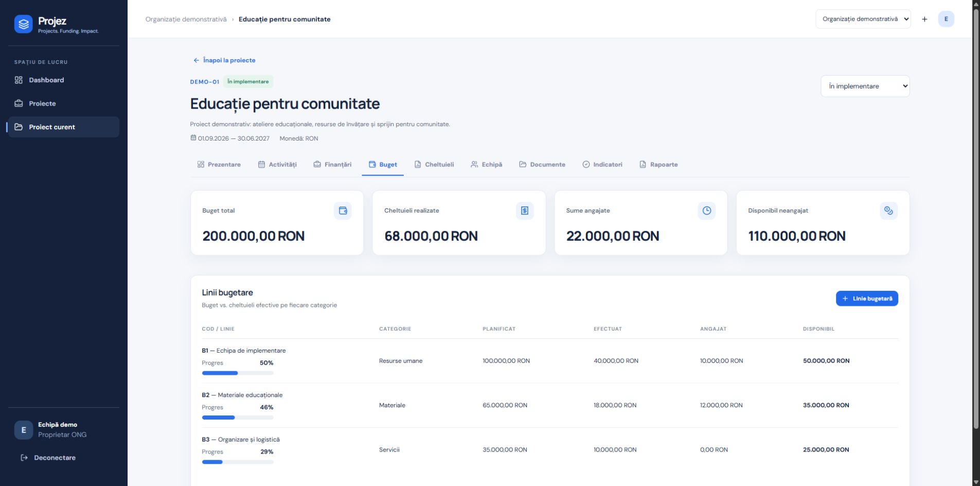Open Dashboard from the sidebar
The width and height of the screenshot is (980, 486).
coord(64,80)
